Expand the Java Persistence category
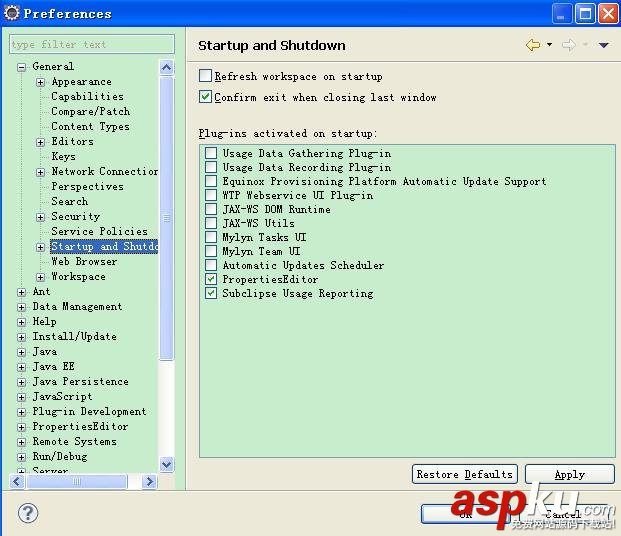The image size is (621, 536). [22, 382]
